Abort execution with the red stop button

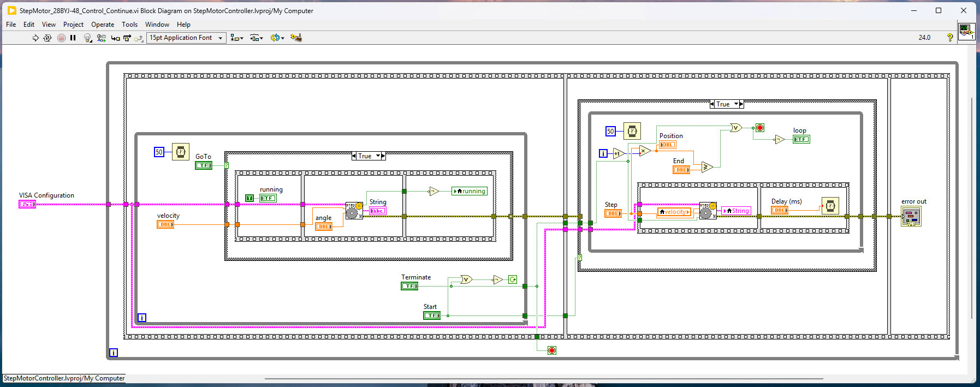coord(61,38)
